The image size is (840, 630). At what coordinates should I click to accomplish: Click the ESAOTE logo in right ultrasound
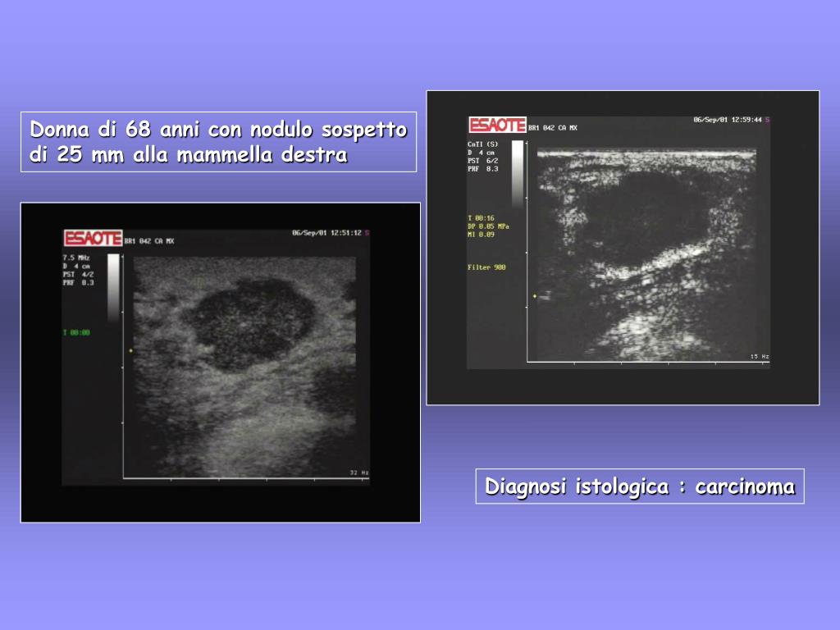coord(496,125)
